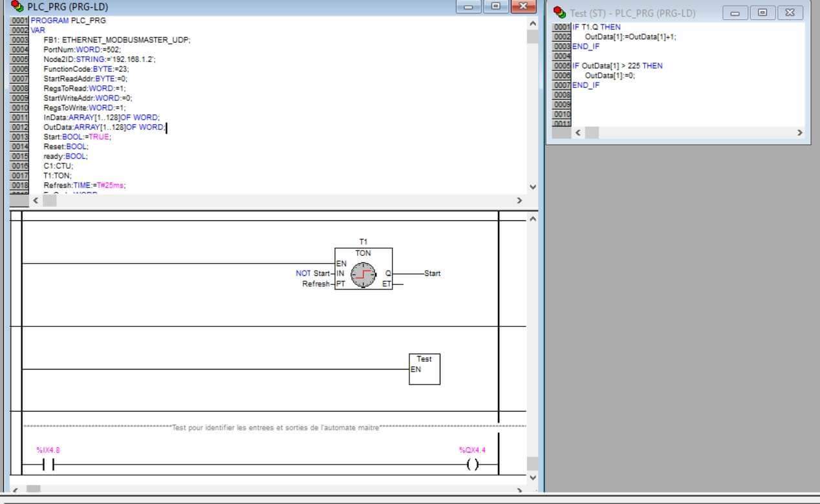Select the Refresh PT input operand
This screenshot has height=504, width=820.
coord(316,284)
